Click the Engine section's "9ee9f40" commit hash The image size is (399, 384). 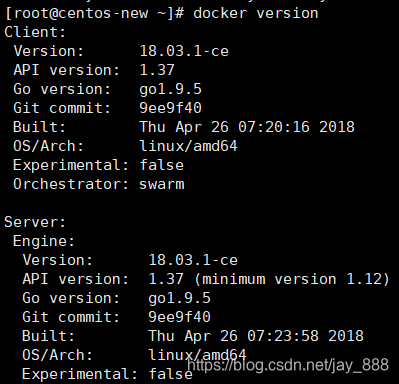pyautogui.click(x=180, y=317)
